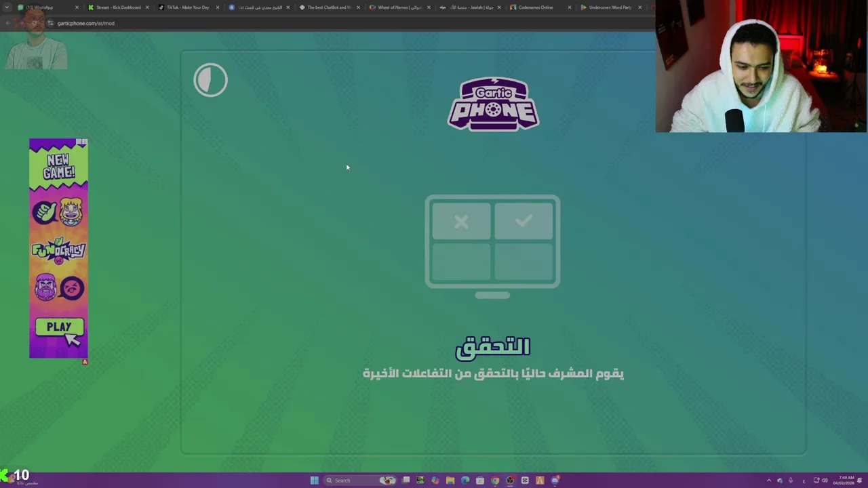Click the thumbs-up character in ad

click(45, 212)
